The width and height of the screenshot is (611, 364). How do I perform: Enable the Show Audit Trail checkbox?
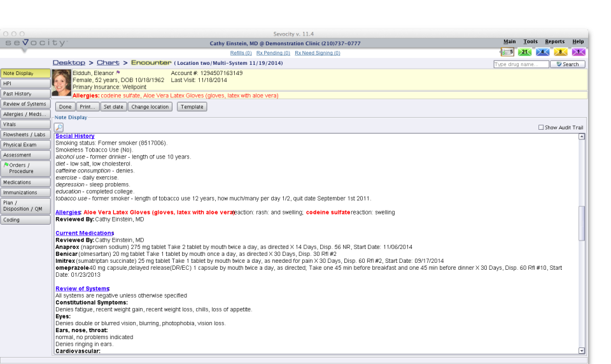(x=541, y=127)
